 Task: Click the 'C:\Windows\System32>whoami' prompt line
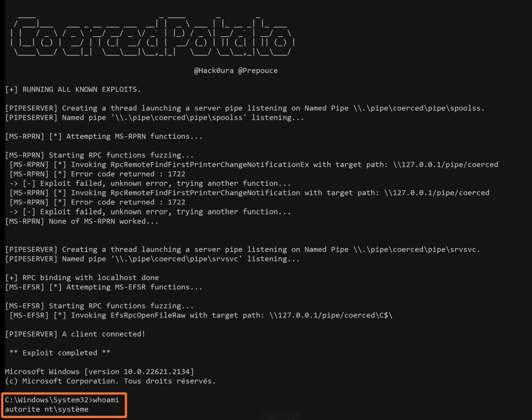tap(62, 400)
